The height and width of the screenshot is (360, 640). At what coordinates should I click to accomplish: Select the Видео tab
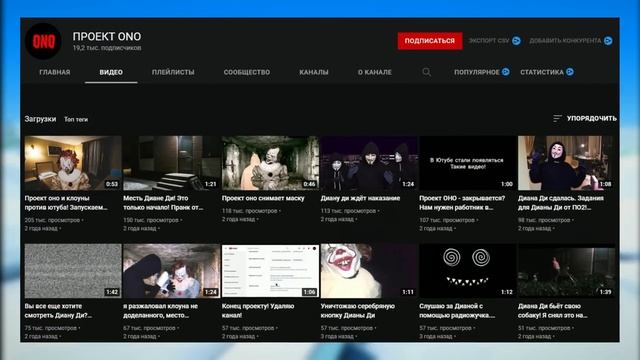(111, 72)
